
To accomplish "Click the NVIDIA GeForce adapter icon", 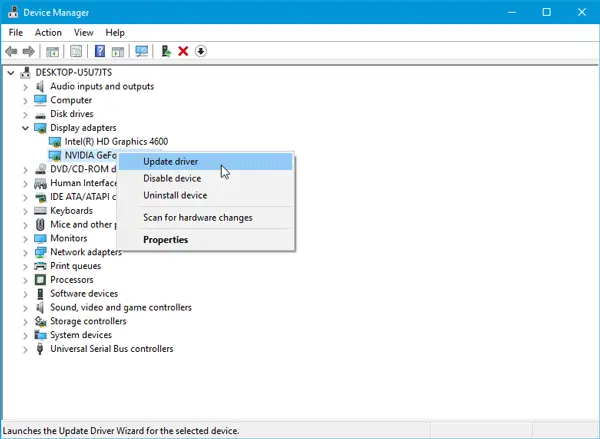I will coord(55,155).
